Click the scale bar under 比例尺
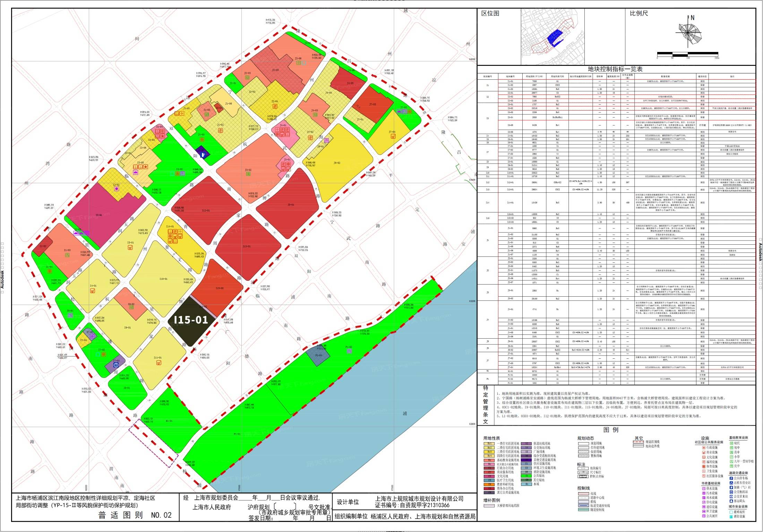 point(687,54)
